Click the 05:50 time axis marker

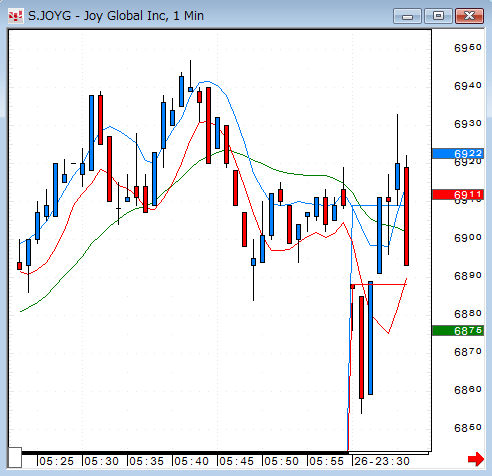pyautogui.click(x=281, y=461)
